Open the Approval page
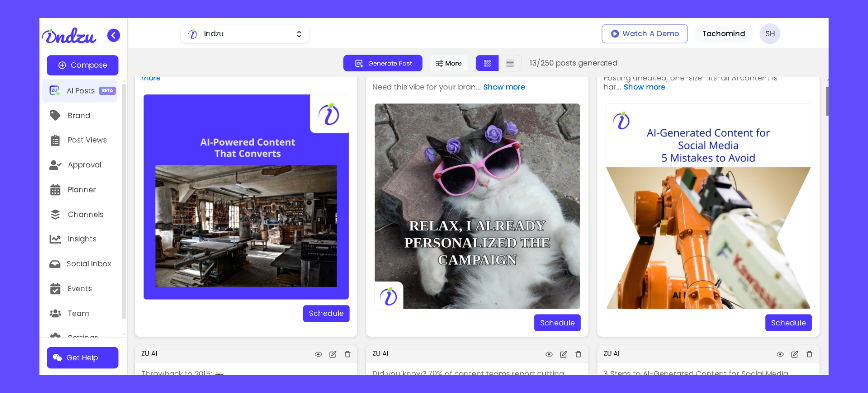 pos(84,165)
